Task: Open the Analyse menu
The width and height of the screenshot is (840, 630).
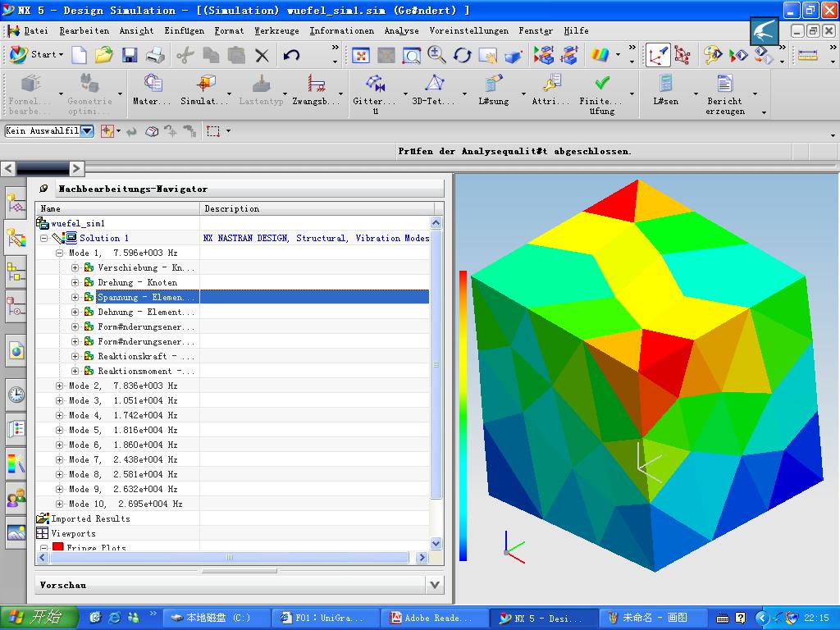Action: point(401,31)
